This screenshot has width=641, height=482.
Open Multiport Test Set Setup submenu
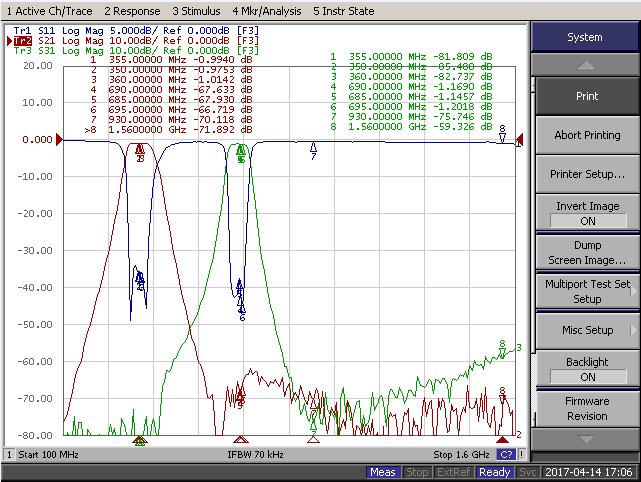pos(587,291)
